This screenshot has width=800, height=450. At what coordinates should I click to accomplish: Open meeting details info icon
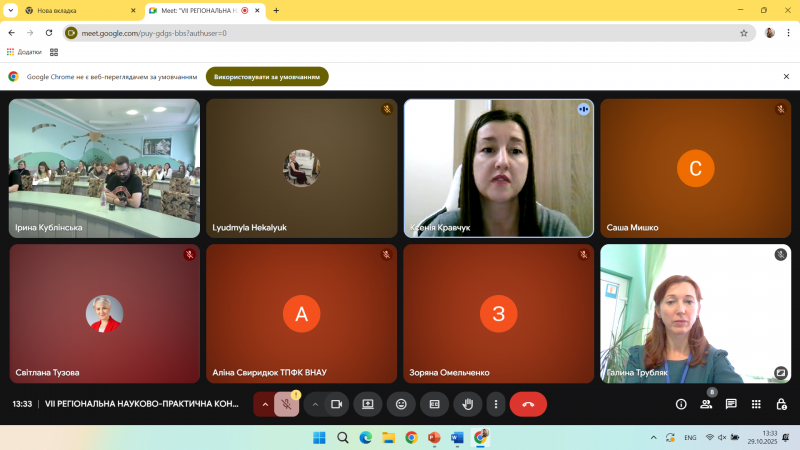tap(681, 404)
